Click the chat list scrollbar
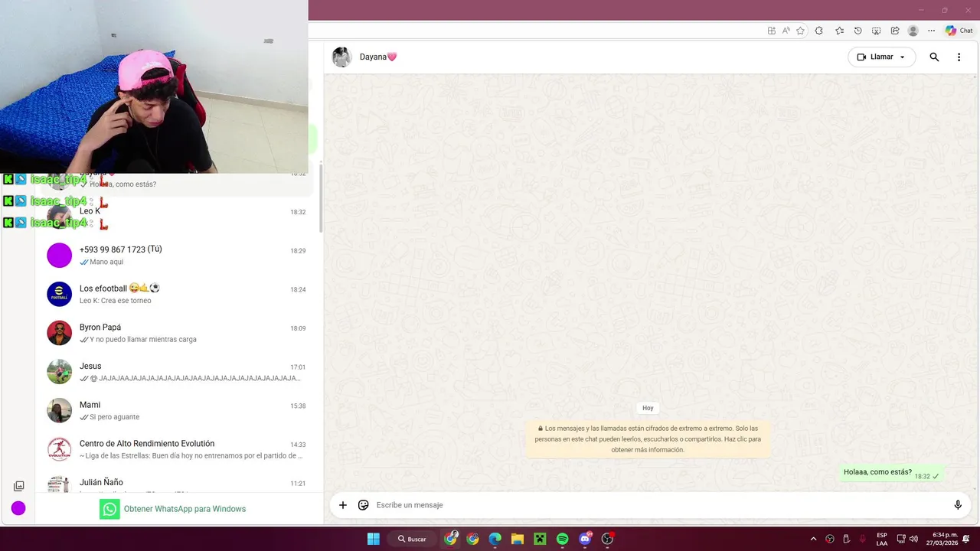The width and height of the screenshot is (980, 551). [x=321, y=199]
